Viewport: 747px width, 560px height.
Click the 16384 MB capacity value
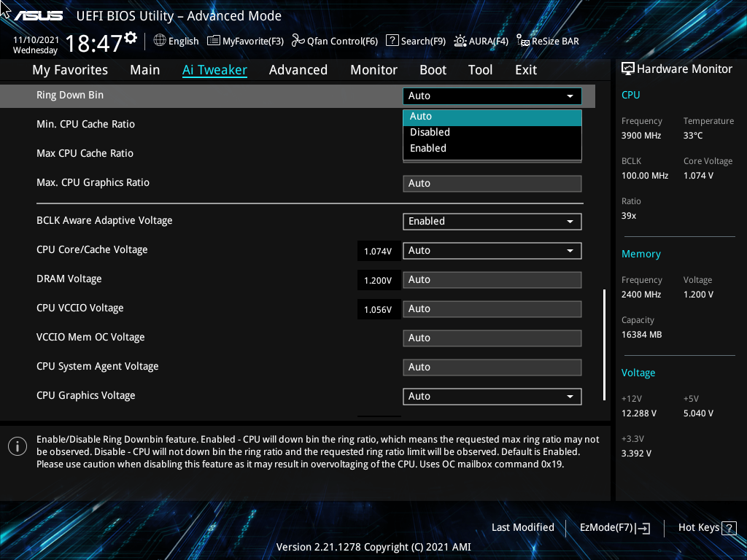click(x=642, y=335)
